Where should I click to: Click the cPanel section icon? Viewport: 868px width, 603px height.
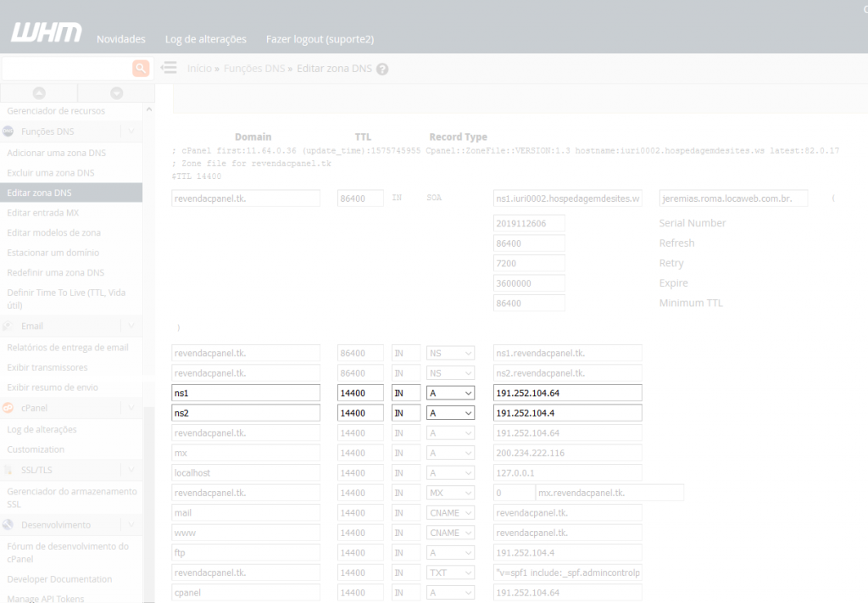[8, 408]
